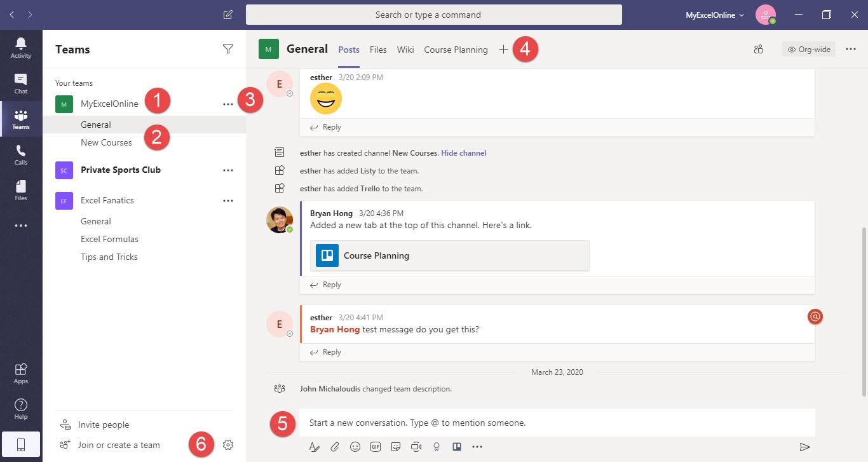Image resolution: width=868 pixels, height=462 pixels.
Task: Open more options for MyExcelOnline team
Action: 228,104
